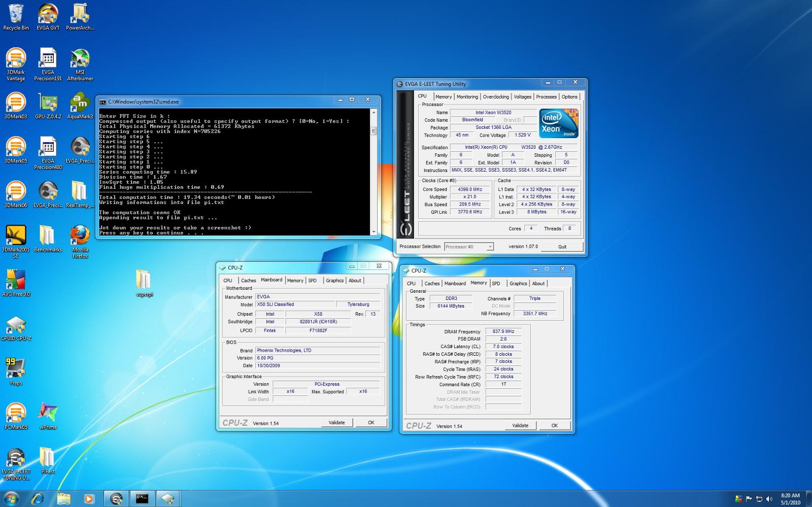This screenshot has height=507, width=812.
Task: Launch Fraps desktop shortcut
Action: 16,372
